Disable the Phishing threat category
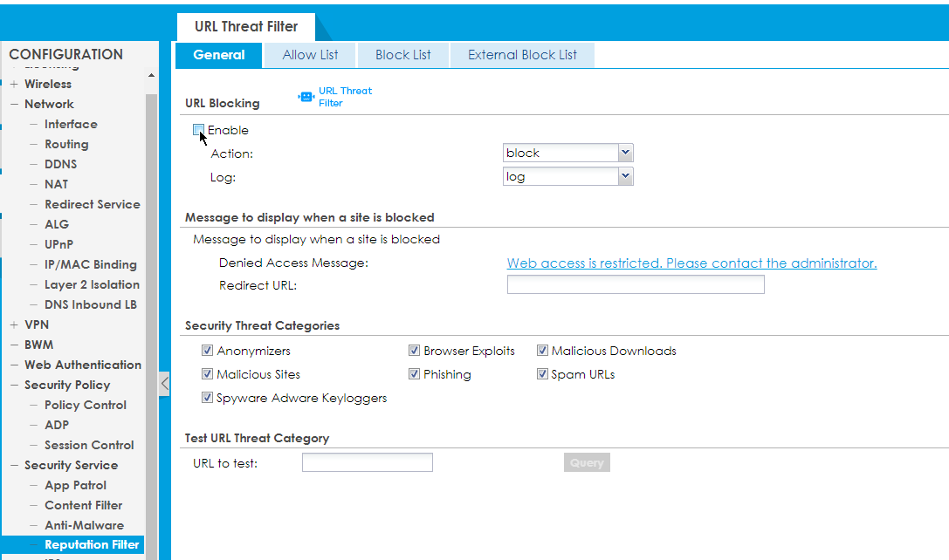The image size is (949, 560). 415,373
